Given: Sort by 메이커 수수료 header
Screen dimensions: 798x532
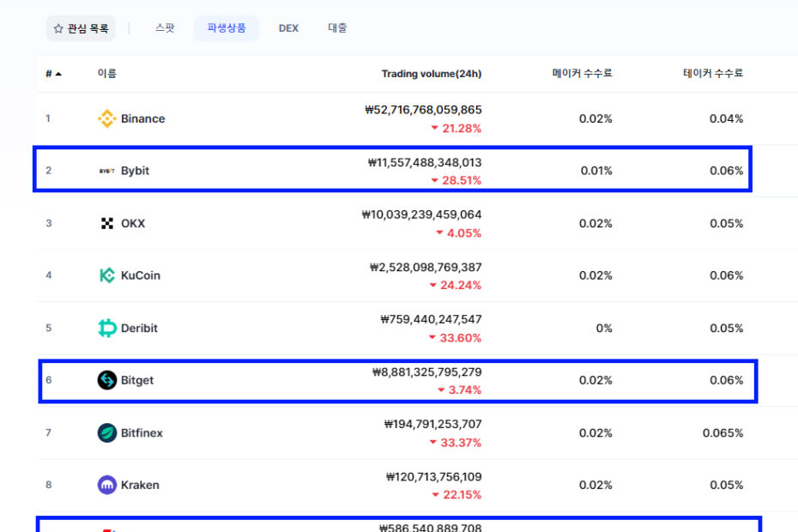Looking at the screenshot, I should (x=583, y=73).
